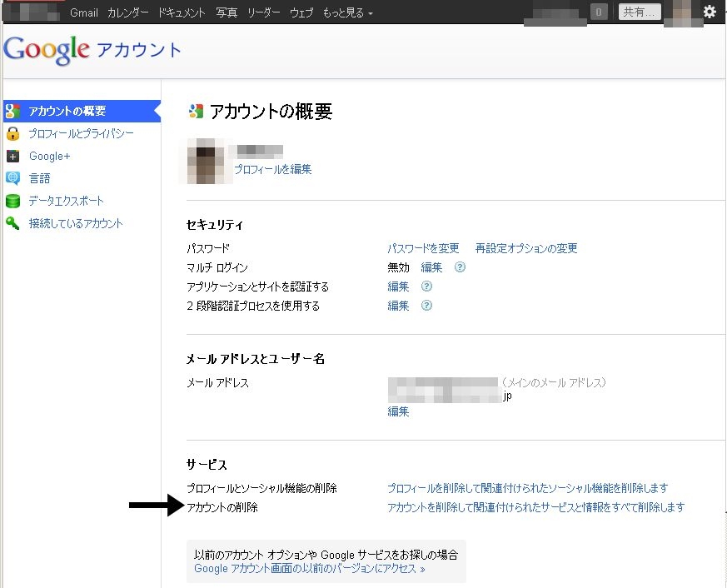Open ウェブ in the top bar
727x588 pixels.
(301, 12)
